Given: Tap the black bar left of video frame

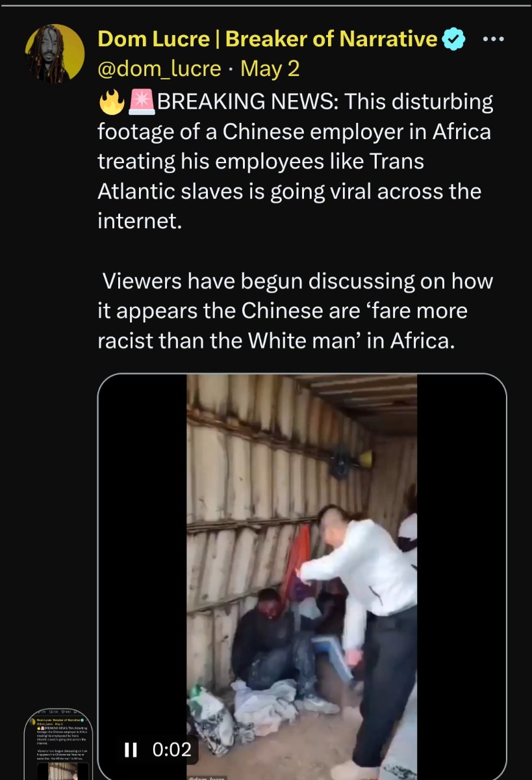Looking at the screenshot, I should [x=142, y=559].
